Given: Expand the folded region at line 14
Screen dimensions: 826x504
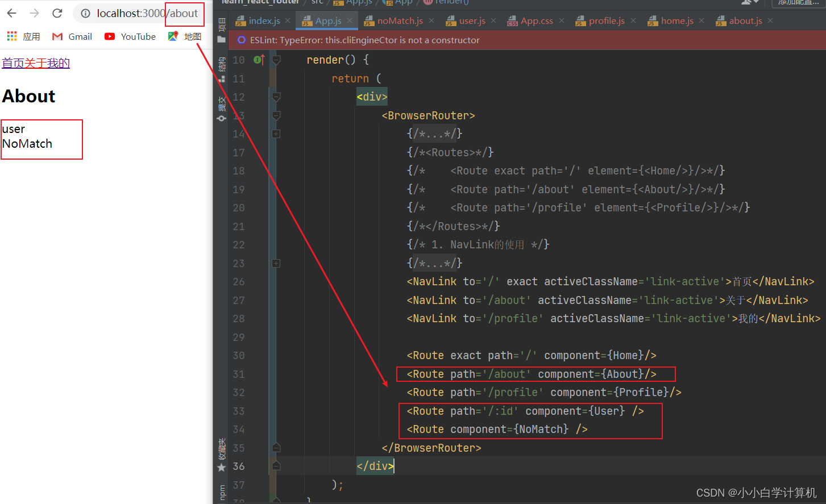Looking at the screenshot, I should [275, 134].
